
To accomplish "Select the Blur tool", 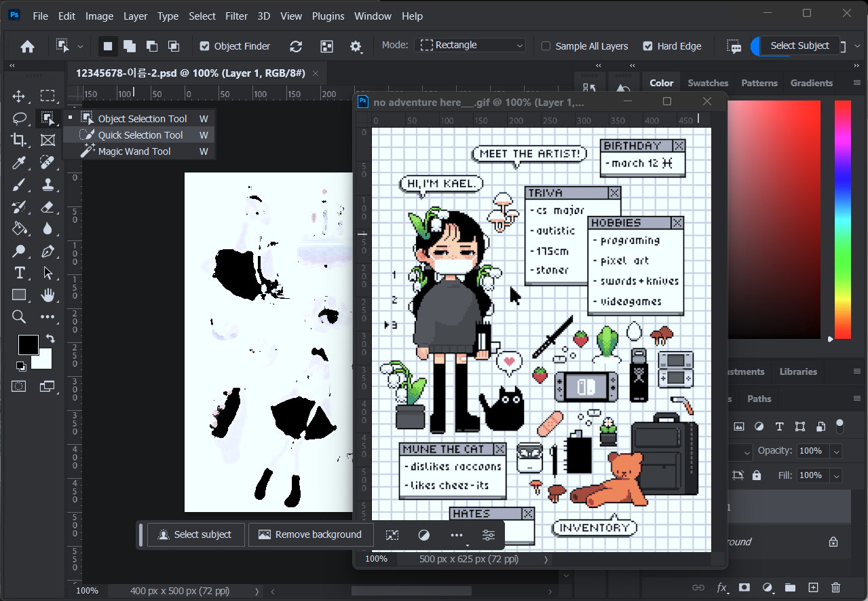I will click(48, 229).
